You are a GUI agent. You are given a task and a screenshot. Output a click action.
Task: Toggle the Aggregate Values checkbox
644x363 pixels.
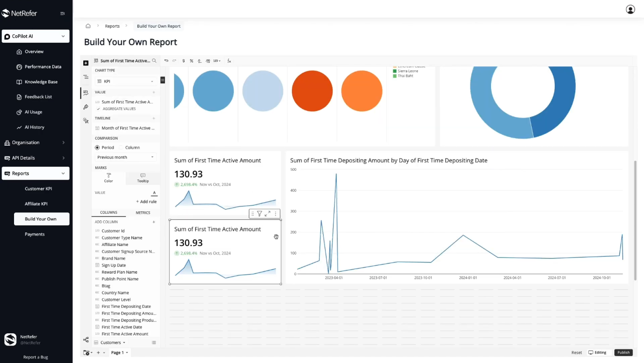coord(98,109)
